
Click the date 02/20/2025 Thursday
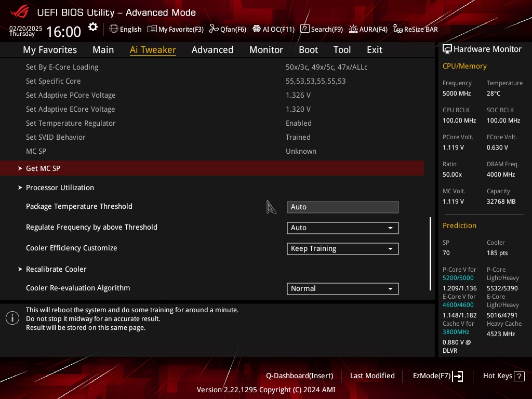coord(25,31)
